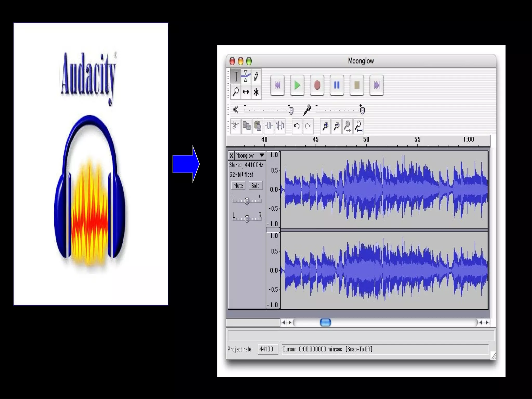Solo the Moonglow track
Viewport: 532px width, 399px height.
pos(255,186)
